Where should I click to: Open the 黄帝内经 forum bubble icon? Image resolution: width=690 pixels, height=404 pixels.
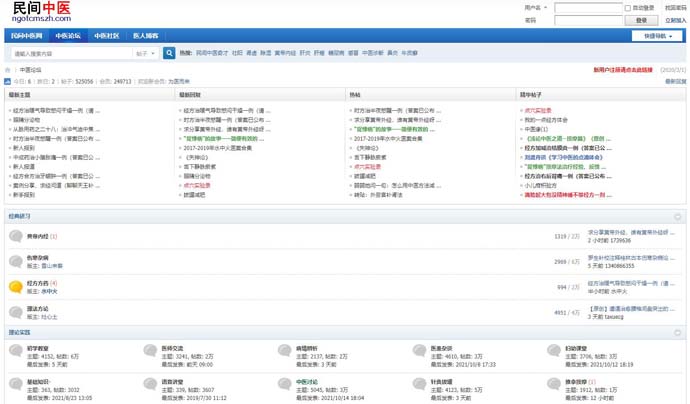[15, 237]
